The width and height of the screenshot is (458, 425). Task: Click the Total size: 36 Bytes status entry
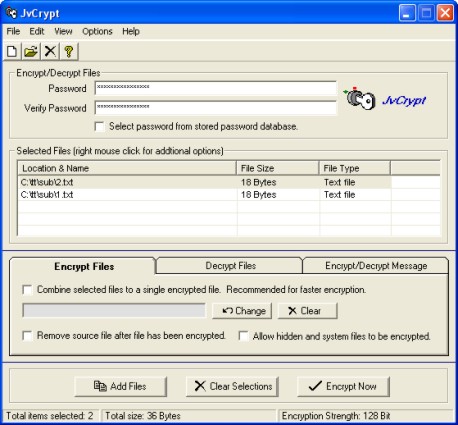tap(188, 416)
